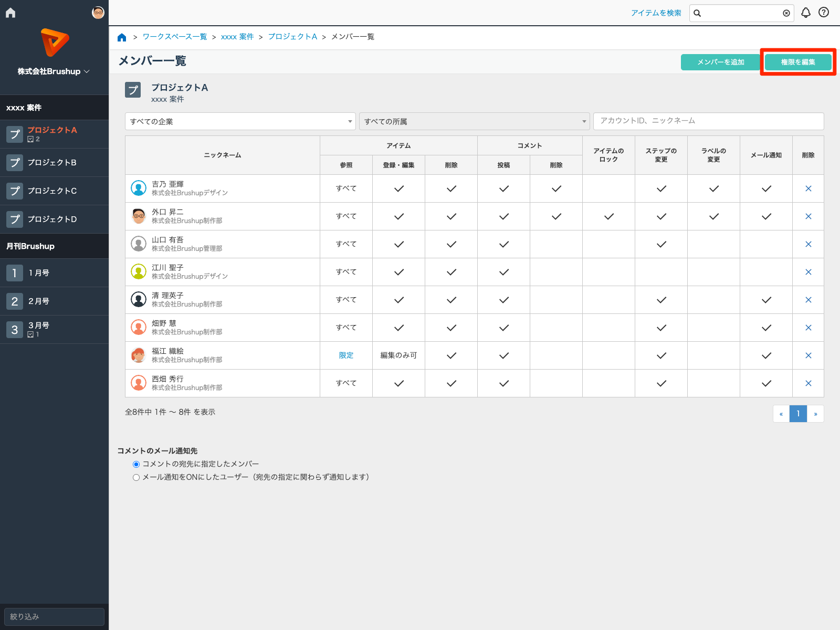Open the 株式会社Brushup organization menu
Viewport: 840px width, 630px height.
coord(54,71)
